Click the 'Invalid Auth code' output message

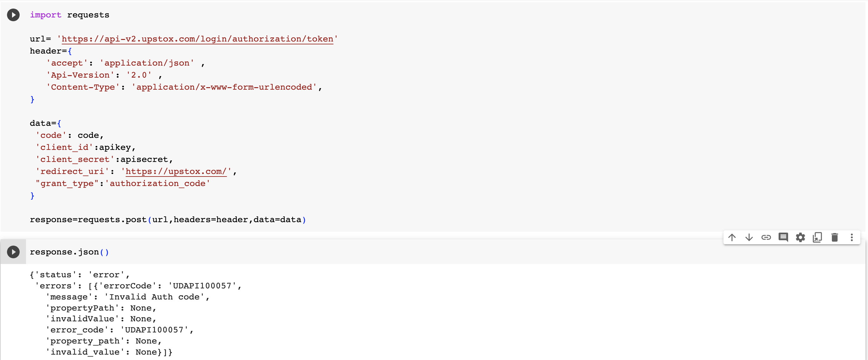[157, 297]
